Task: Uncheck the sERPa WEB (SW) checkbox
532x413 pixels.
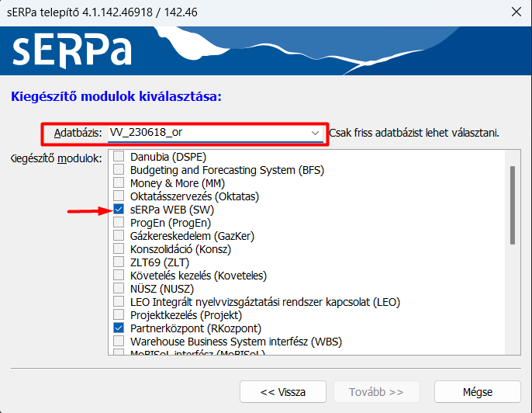Action: (119, 210)
